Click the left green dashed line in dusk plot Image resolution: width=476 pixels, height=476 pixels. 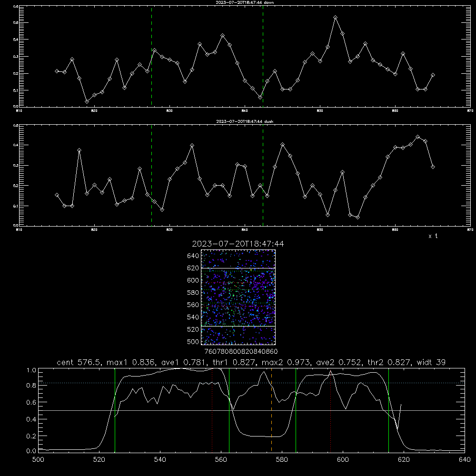click(x=151, y=176)
